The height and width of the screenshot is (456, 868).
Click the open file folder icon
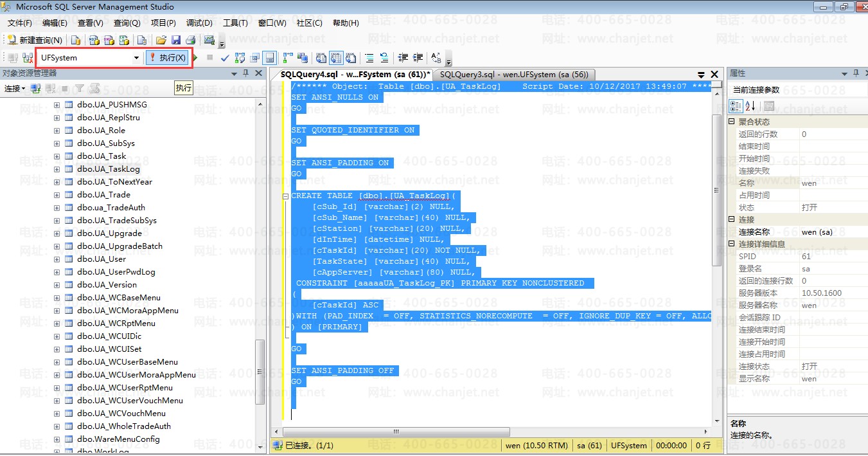(x=161, y=41)
